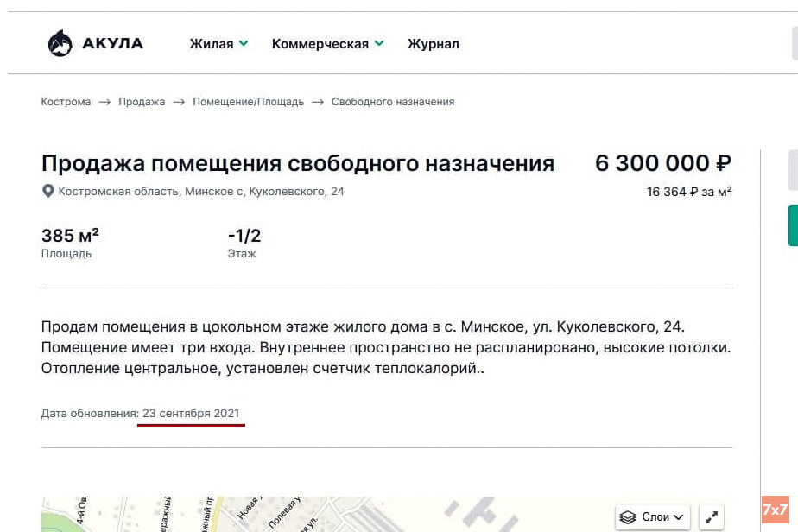Click the layers stack icon on the map

pyautogui.click(x=626, y=516)
